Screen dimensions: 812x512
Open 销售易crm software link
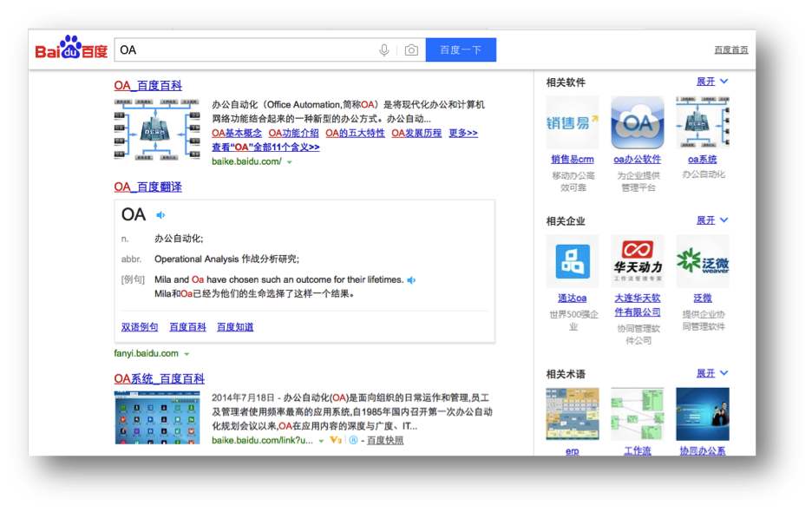573,160
